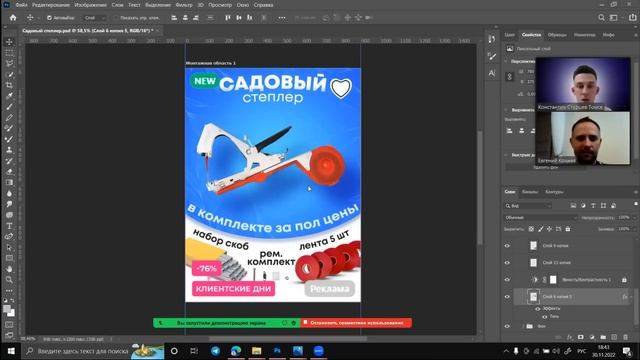
Task: Switch to the Образцы tab
Action: pyautogui.click(x=557, y=35)
